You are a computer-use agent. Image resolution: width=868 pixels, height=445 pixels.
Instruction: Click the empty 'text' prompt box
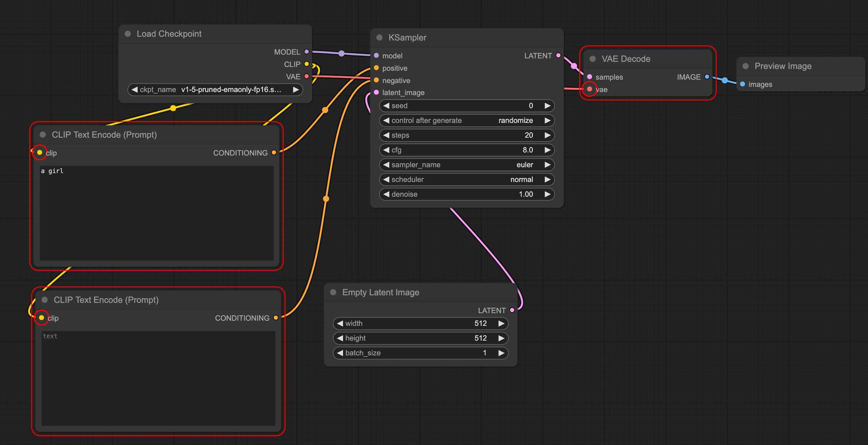point(158,378)
